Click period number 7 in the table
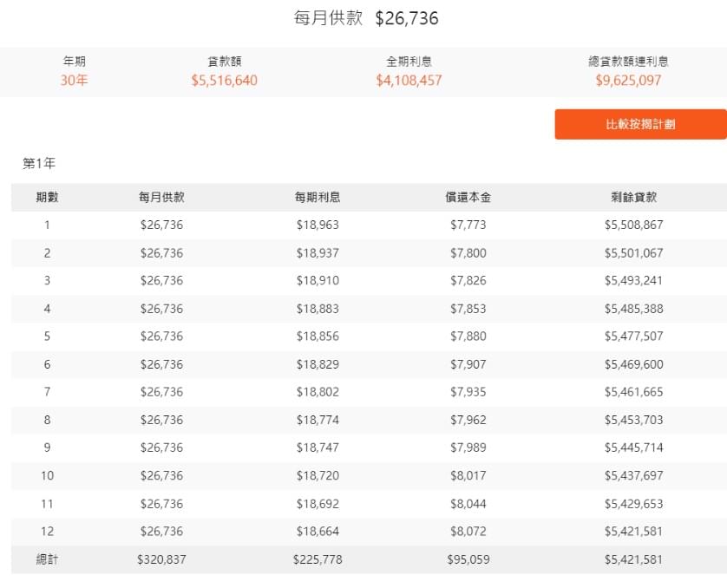The width and height of the screenshot is (727, 588). 48,392
